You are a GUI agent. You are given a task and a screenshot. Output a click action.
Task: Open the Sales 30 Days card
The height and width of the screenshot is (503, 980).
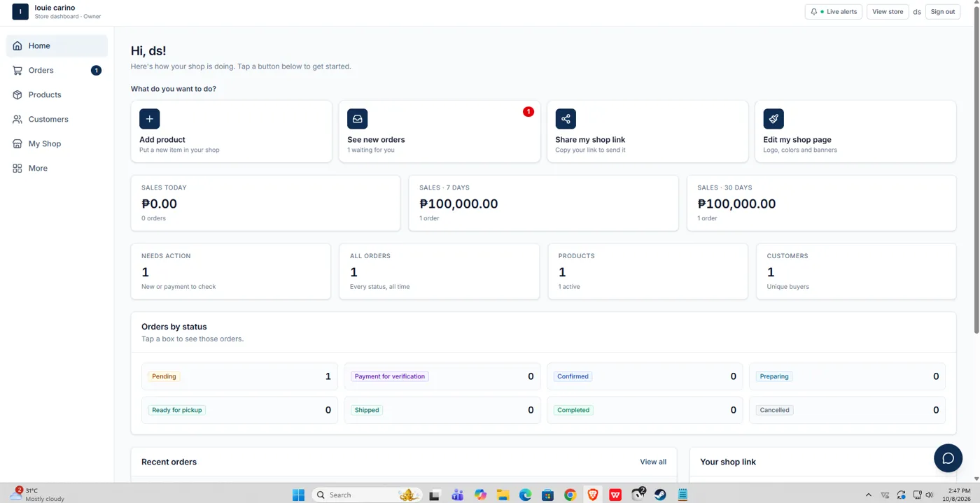[822, 203]
